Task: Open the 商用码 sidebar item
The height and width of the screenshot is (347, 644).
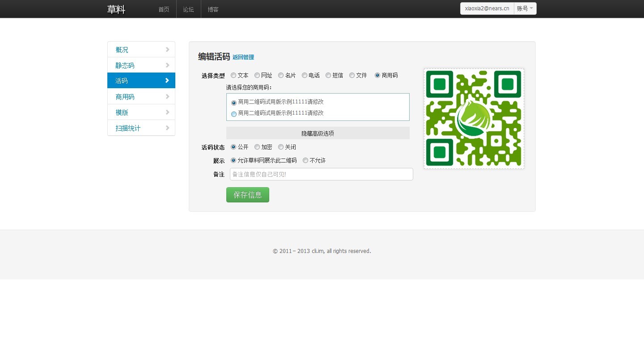Action: pos(141,97)
